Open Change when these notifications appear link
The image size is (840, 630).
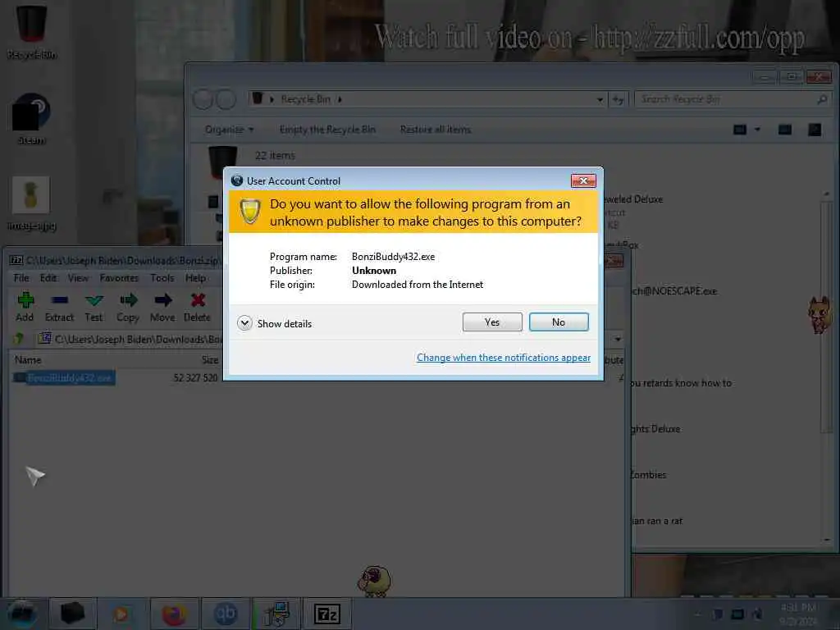pos(504,358)
